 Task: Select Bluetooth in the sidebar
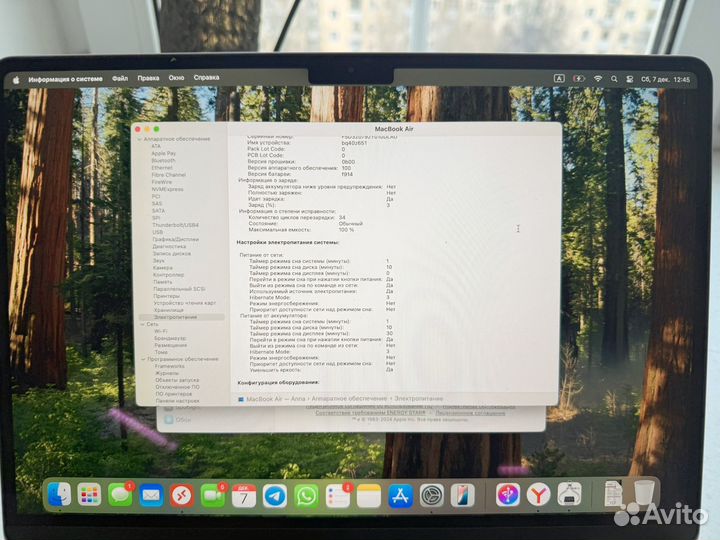163,161
